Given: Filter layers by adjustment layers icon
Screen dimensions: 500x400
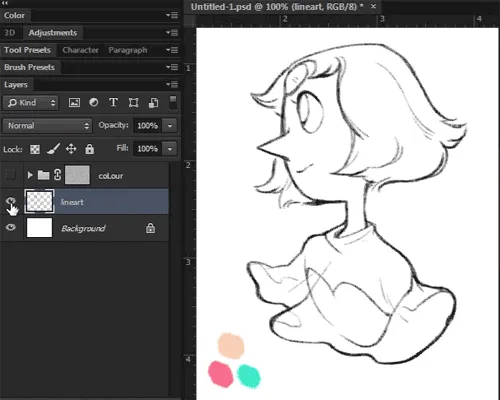Looking at the screenshot, I should [94, 102].
